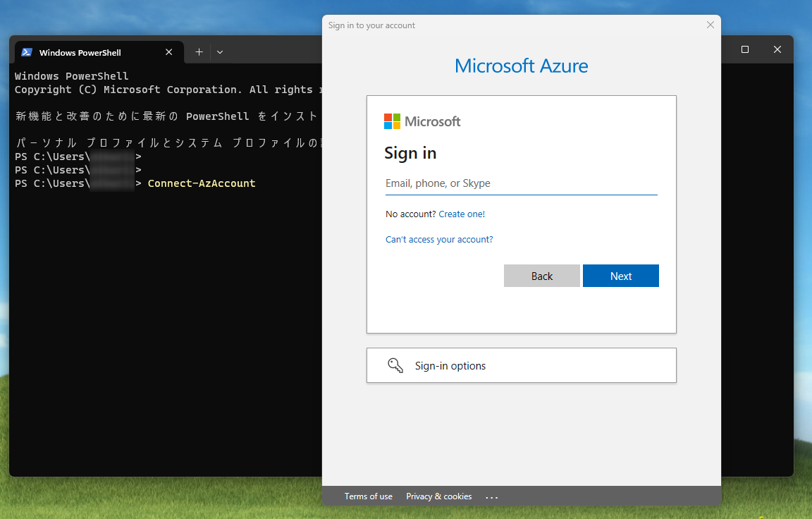Screen dimensions: 812x519
Task: Click the Microsoft four-square logo
Action: (391, 121)
